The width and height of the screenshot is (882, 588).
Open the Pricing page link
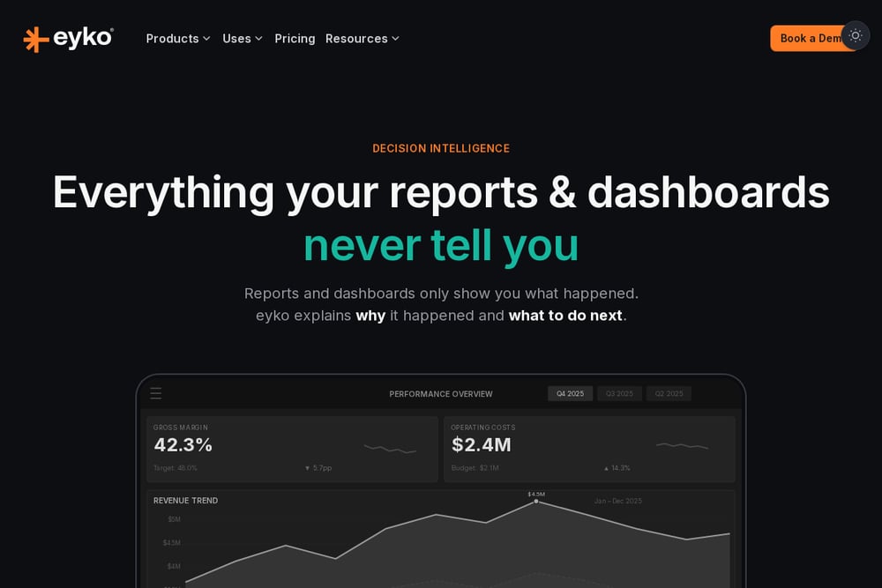[295, 39]
